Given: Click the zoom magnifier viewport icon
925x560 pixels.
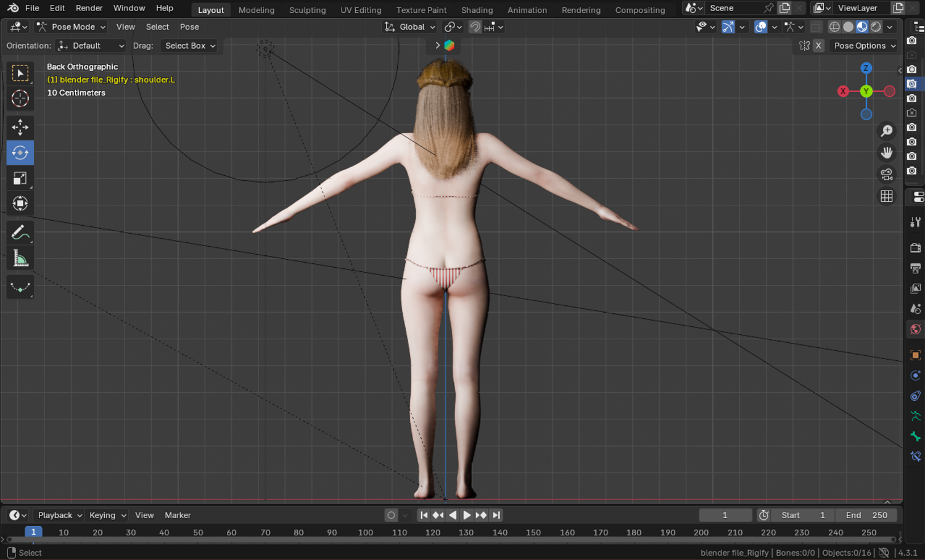Looking at the screenshot, I should [x=886, y=131].
